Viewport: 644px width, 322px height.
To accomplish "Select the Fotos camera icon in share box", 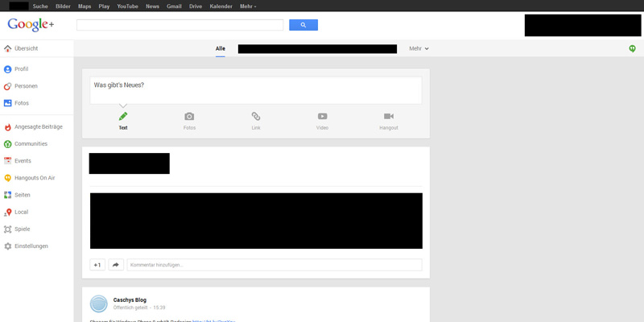I will point(189,116).
